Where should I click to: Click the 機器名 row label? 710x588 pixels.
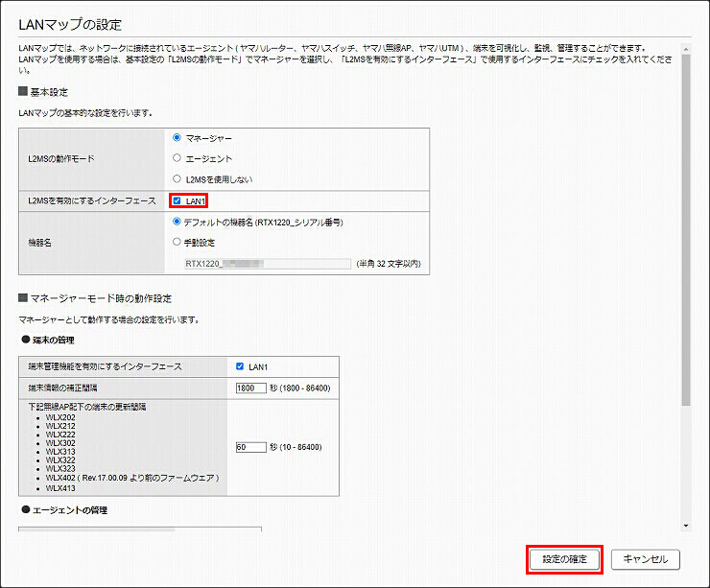[x=40, y=243]
